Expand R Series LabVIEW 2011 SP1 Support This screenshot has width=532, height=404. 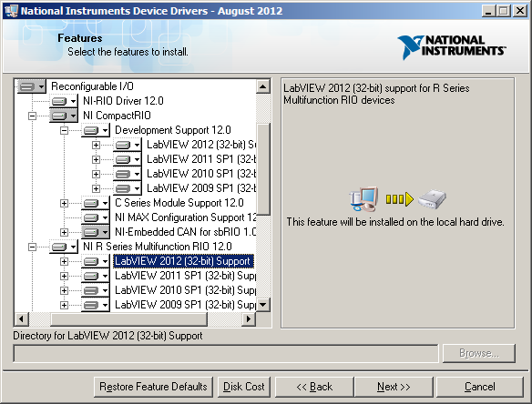pyautogui.click(x=64, y=277)
